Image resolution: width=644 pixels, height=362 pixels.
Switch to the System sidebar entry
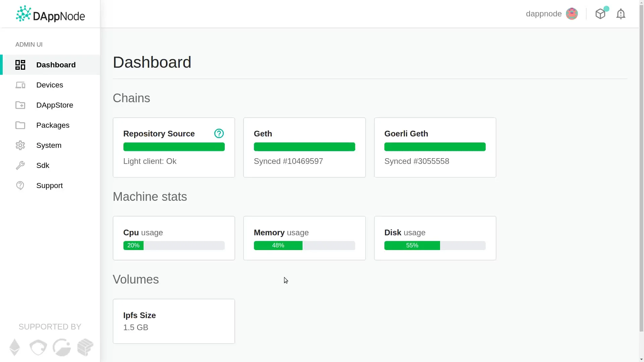pos(49,145)
